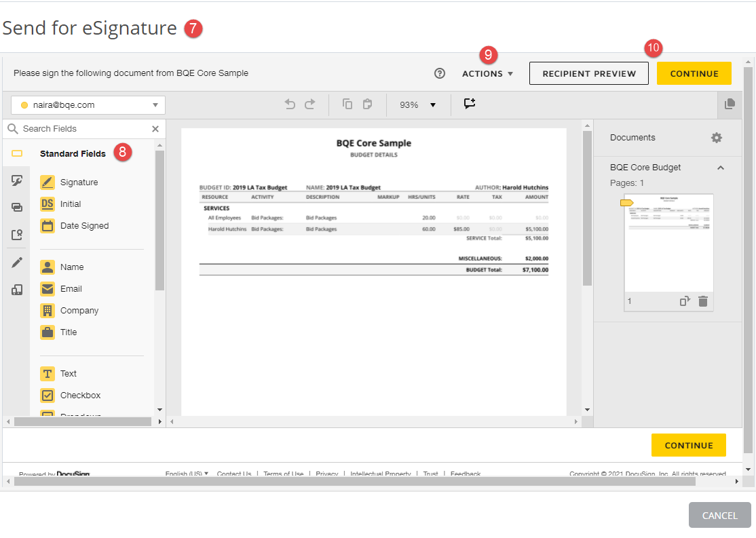Image resolution: width=756 pixels, height=538 pixels.
Task: Click the BUDGET Total $7,100.00 amount
Action: (535, 270)
